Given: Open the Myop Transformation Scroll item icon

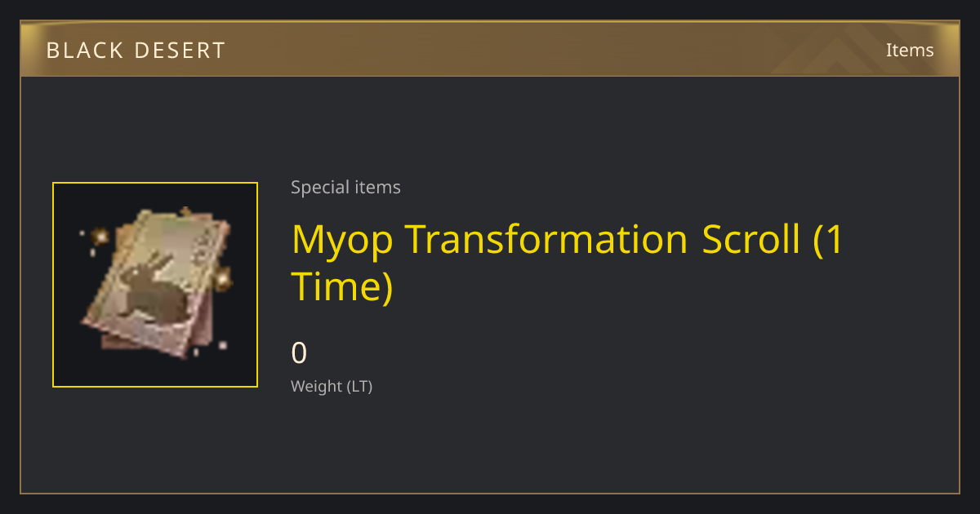Looking at the screenshot, I should click(x=155, y=285).
